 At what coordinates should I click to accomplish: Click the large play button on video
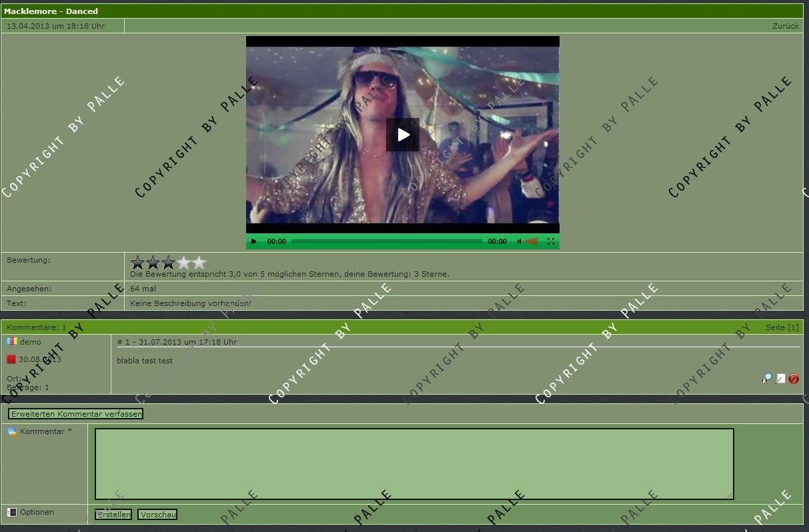[x=403, y=135]
